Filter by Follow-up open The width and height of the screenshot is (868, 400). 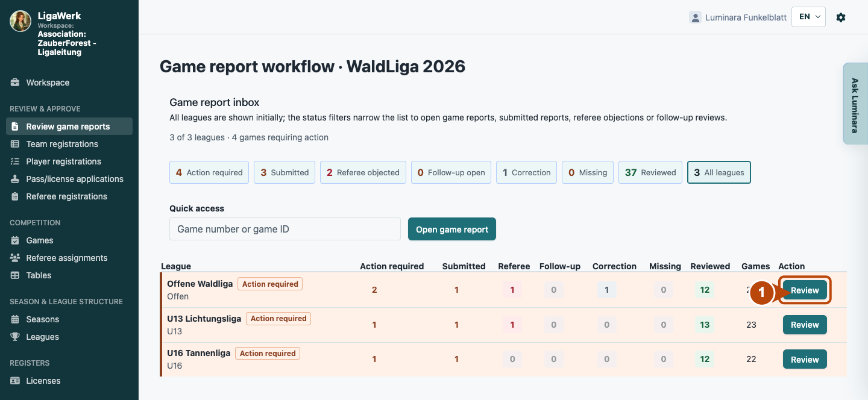(451, 172)
